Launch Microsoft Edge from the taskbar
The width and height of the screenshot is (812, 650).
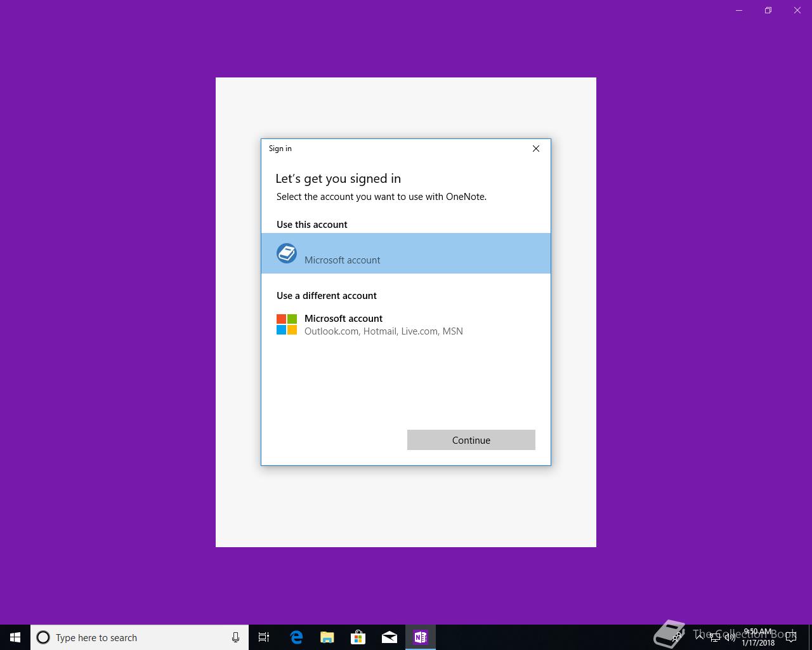pos(296,637)
